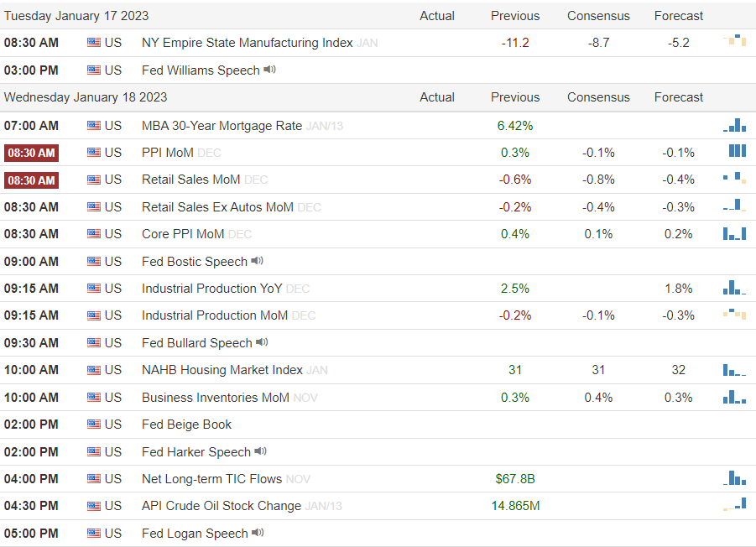Open NY Empire State Manufacturing Index link

(248, 43)
